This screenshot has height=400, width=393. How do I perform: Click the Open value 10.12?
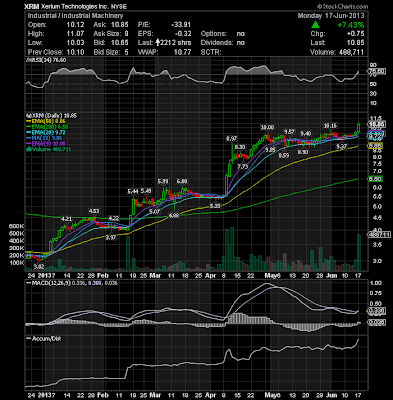[75, 25]
